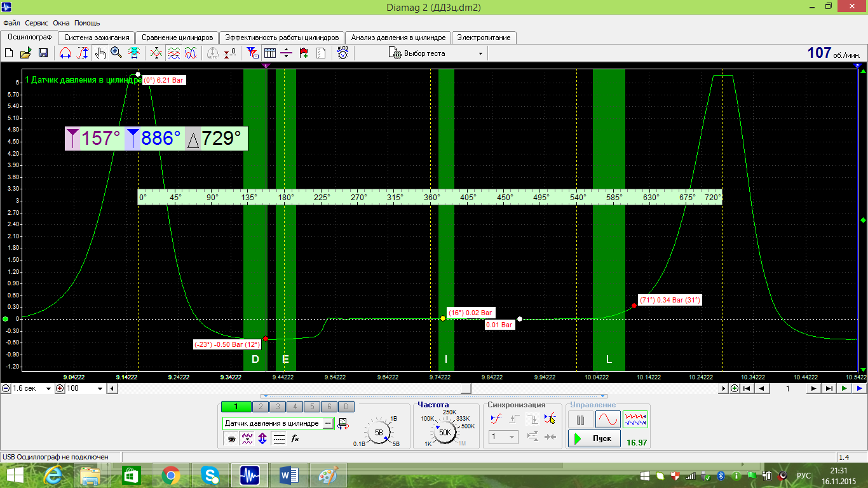Add a bookmark using the red flag icon
Image resolution: width=868 pixels, height=488 pixels.
pyautogui.click(x=304, y=53)
